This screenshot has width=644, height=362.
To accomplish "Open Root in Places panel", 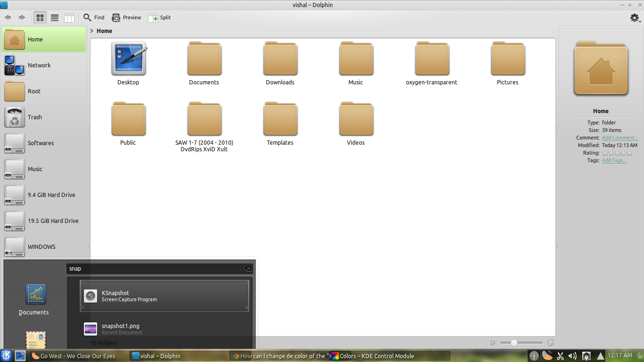I will coord(44,91).
